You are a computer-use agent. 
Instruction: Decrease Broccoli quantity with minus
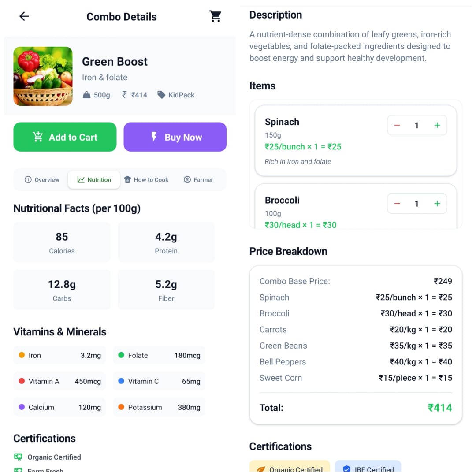[397, 204]
